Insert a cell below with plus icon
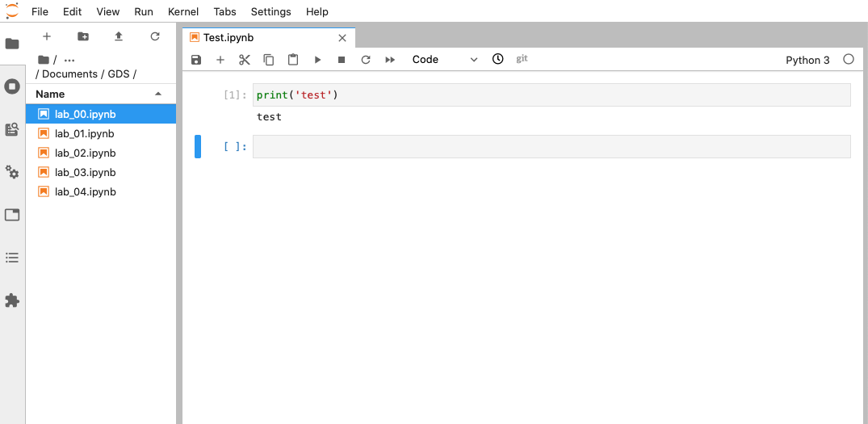868x424 pixels. coord(220,60)
